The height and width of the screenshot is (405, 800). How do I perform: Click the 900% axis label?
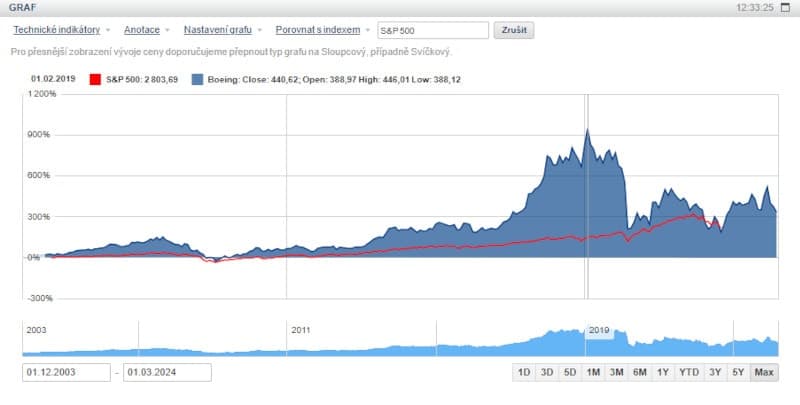click(x=39, y=135)
